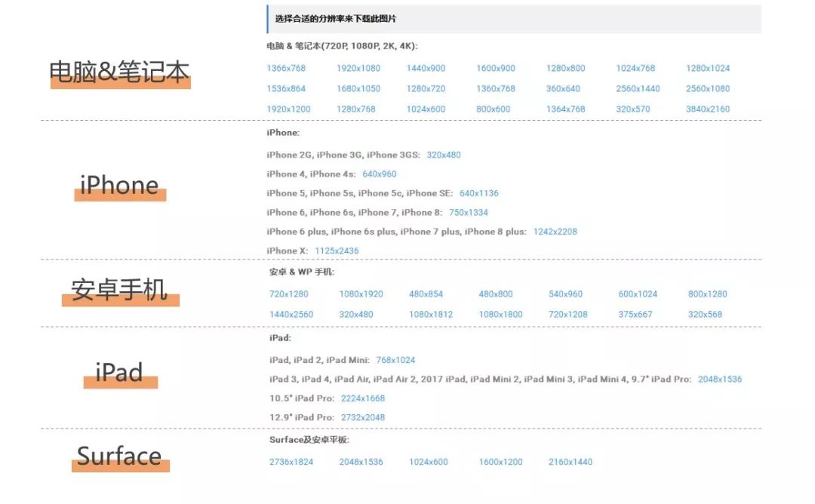815x504 pixels.
Task: Open the 320x570 resolution link
Action: (632, 109)
